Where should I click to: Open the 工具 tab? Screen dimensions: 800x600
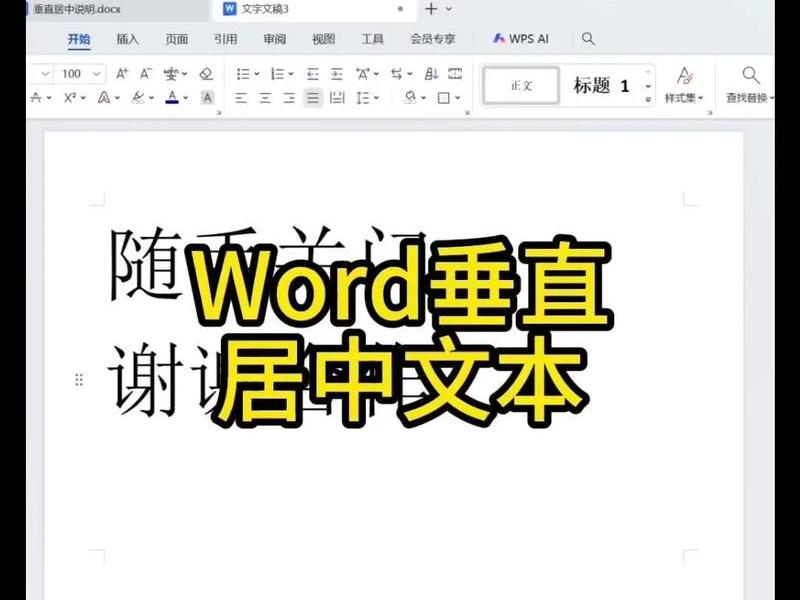click(x=372, y=39)
